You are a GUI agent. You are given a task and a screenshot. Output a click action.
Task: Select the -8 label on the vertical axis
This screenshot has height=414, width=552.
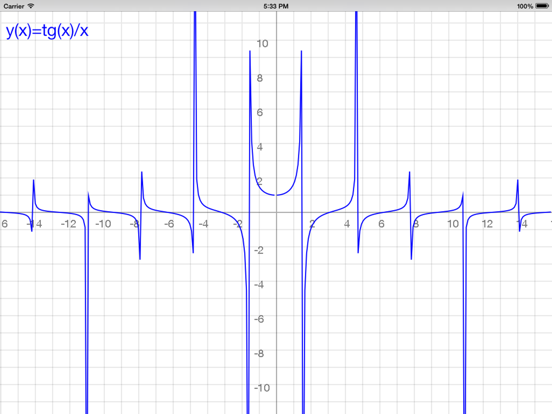pos(259,353)
